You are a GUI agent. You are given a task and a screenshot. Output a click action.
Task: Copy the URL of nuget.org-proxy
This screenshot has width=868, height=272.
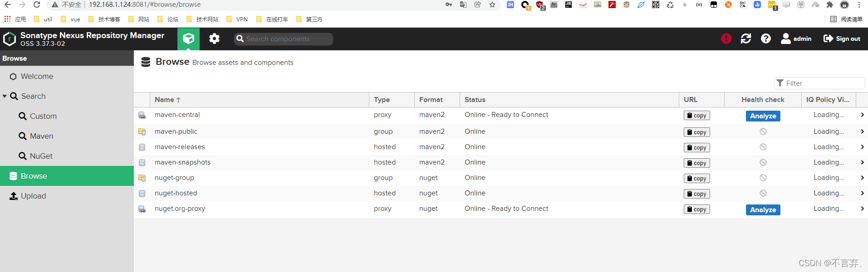697,209
